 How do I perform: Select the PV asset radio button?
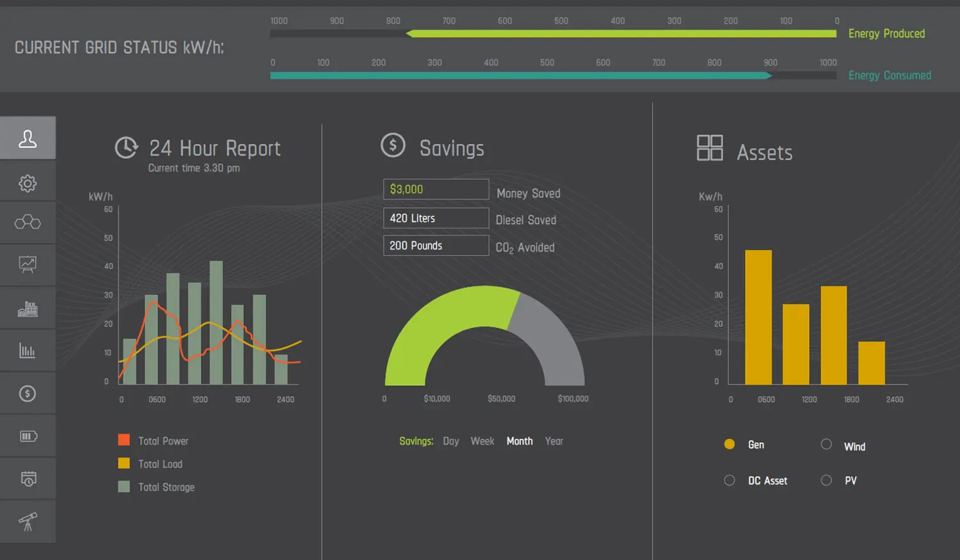tap(826, 480)
